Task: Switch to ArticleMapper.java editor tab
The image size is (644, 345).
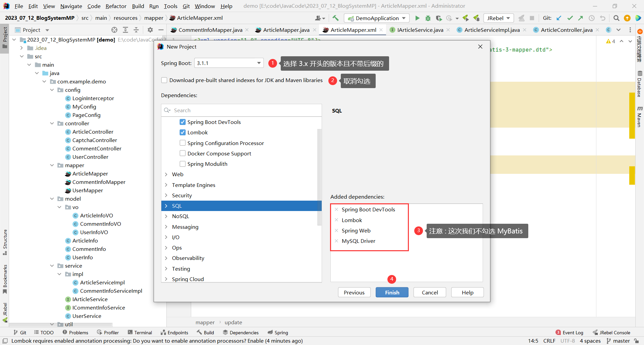Action: (286, 30)
